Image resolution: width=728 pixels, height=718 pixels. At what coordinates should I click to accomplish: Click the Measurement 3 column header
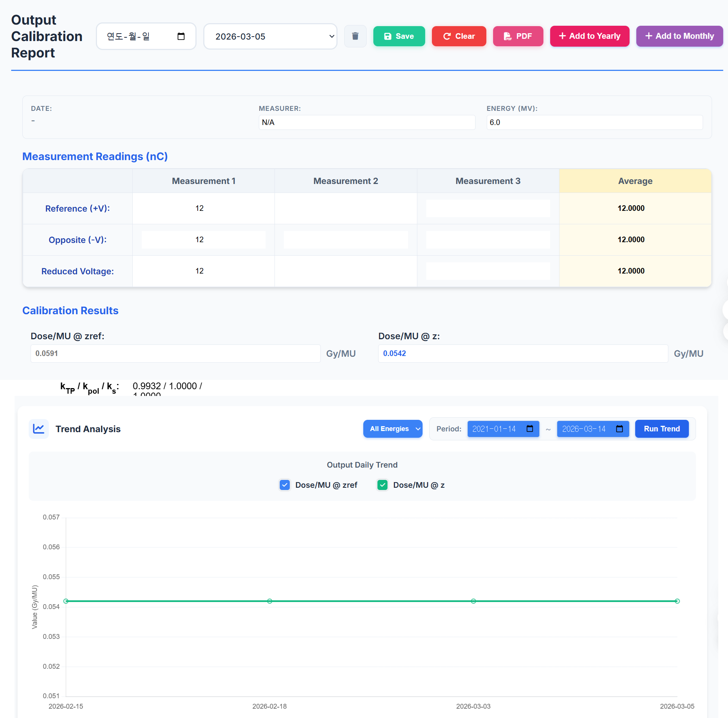(x=488, y=181)
